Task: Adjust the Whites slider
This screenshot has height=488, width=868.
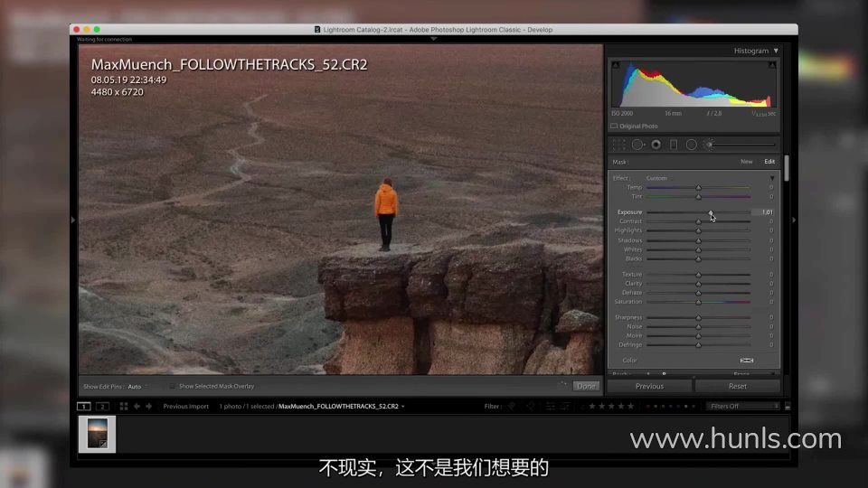Action: coord(699,249)
